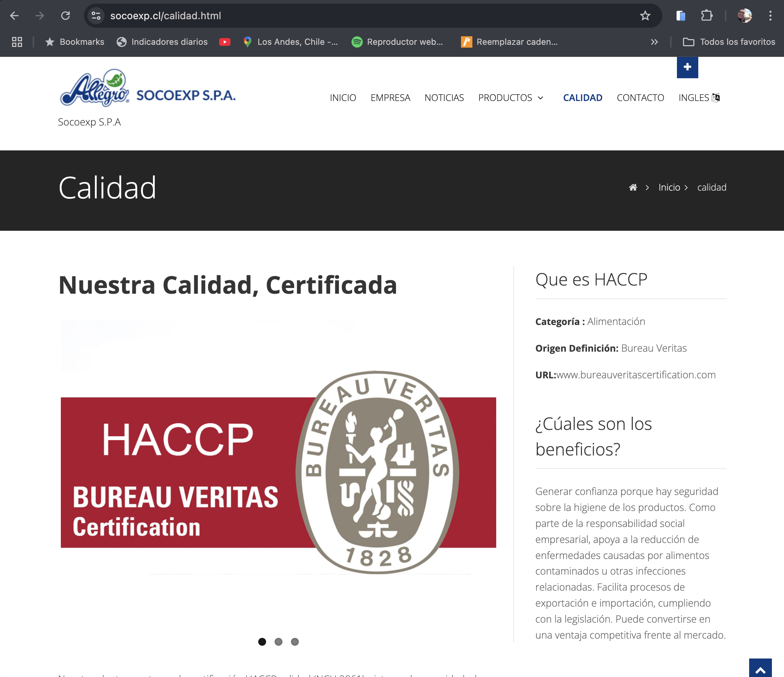Go to INICIO menu item
The width and height of the screenshot is (784, 677).
click(343, 97)
